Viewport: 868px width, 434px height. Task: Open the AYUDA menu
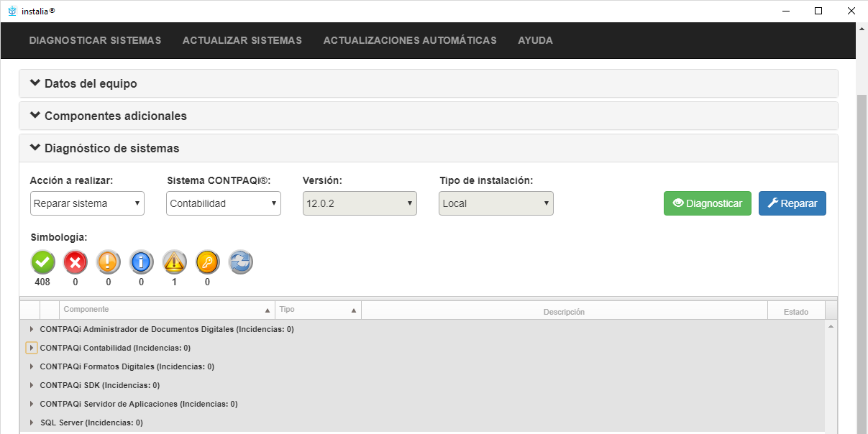tap(536, 40)
